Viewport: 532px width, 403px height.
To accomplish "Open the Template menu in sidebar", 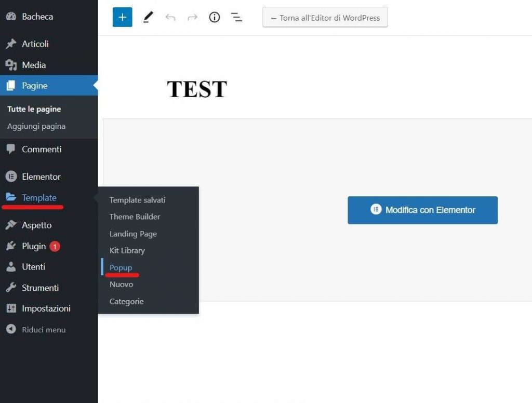I will tap(39, 198).
